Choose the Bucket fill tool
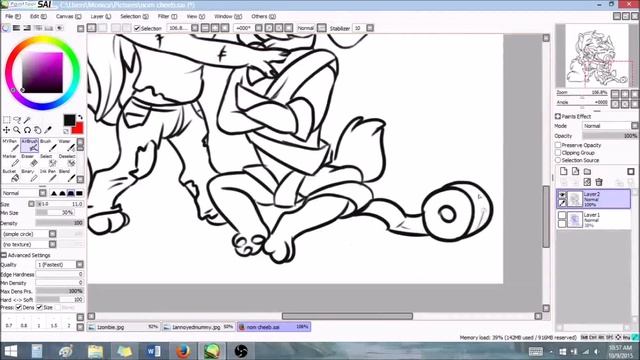This screenshot has width=640, height=360. coord(10,175)
